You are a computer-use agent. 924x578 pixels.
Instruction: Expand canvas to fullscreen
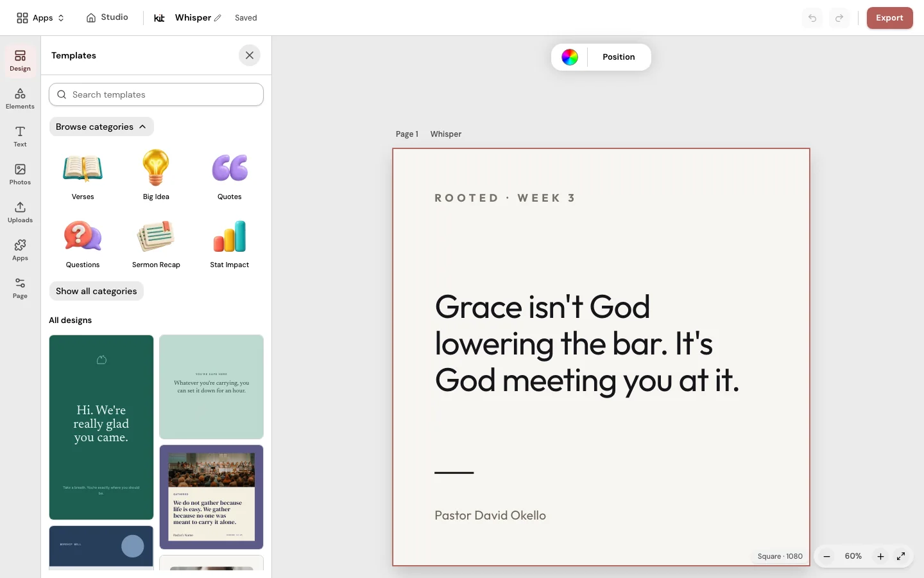(901, 556)
